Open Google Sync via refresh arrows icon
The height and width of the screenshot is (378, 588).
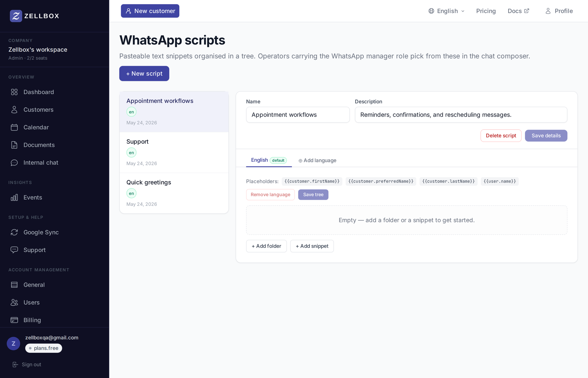click(14, 232)
